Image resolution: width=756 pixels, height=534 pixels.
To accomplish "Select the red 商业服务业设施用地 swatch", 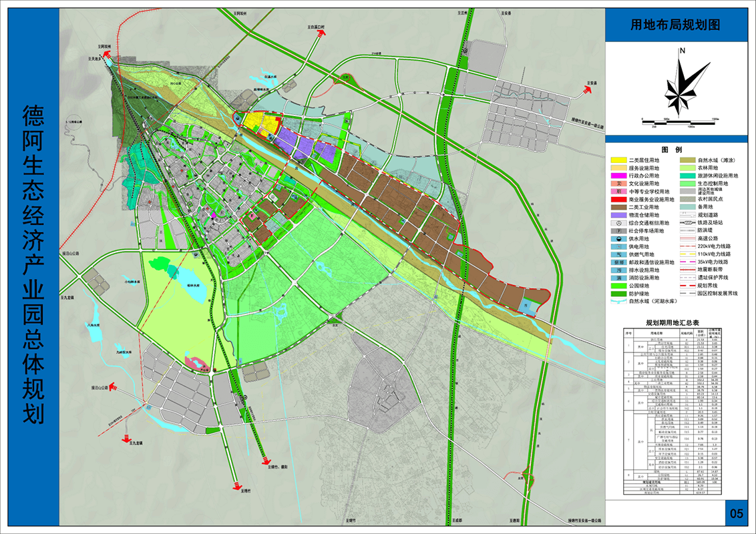I will 618,200.
